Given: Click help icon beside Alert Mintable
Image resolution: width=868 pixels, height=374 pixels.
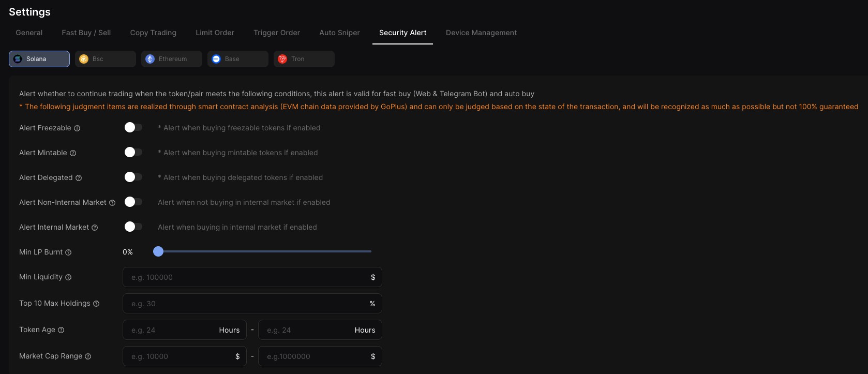Looking at the screenshot, I should tap(73, 153).
